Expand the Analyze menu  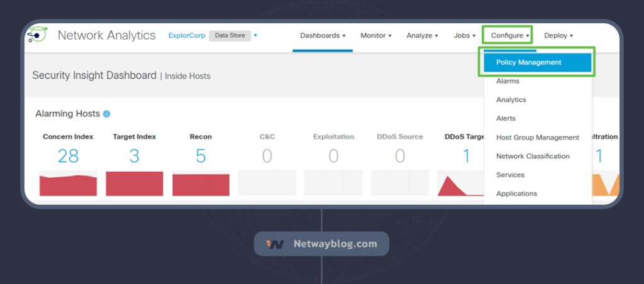[422, 36]
